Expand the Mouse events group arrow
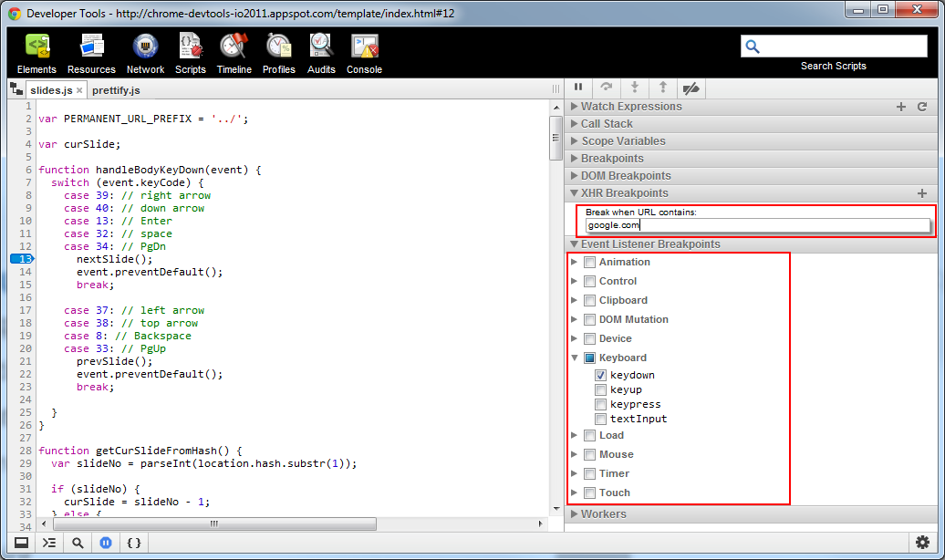Screen dimensions: 945x560 [x=575, y=454]
